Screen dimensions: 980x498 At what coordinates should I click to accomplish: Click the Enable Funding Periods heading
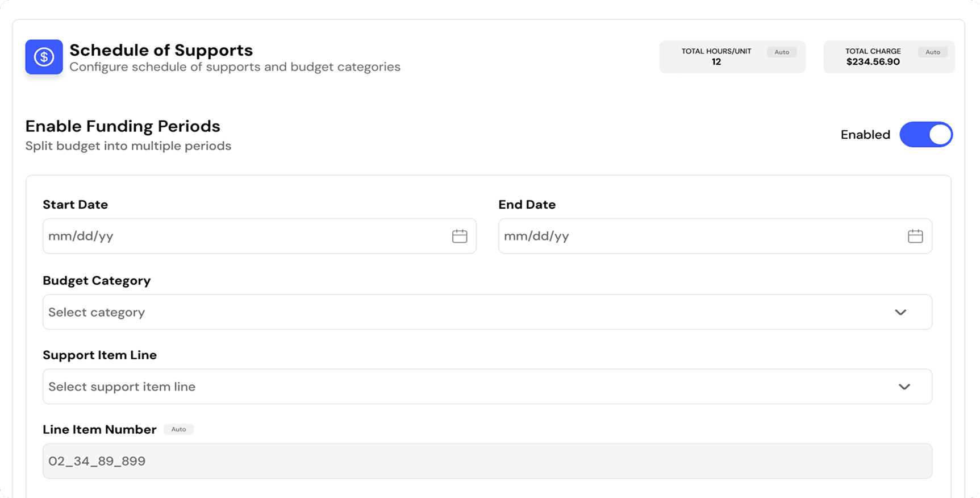pyautogui.click(x=123, y=126)
